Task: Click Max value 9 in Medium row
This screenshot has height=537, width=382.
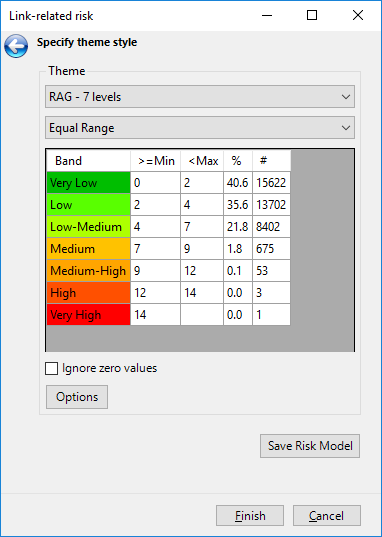Action: click(x=202, y=249)
